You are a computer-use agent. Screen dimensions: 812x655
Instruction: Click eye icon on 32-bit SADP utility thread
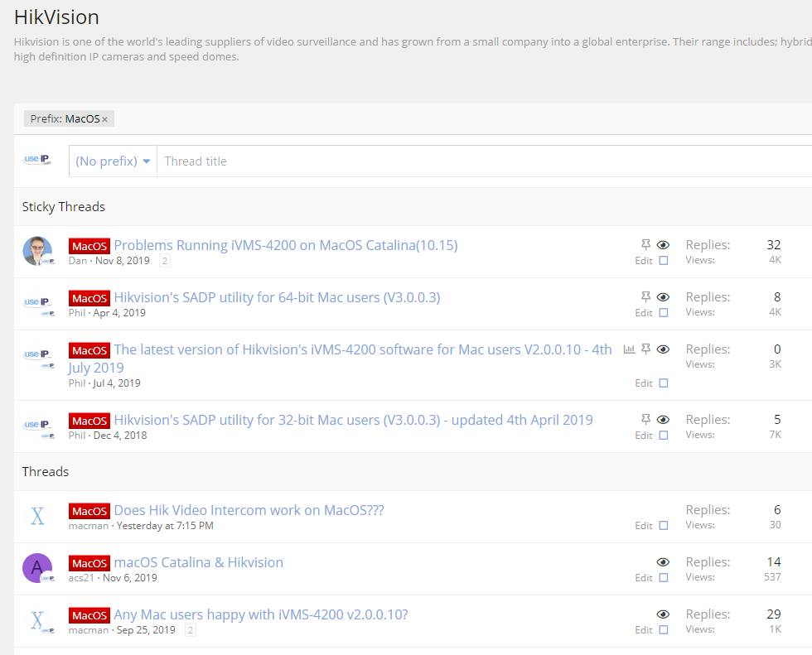663,420
